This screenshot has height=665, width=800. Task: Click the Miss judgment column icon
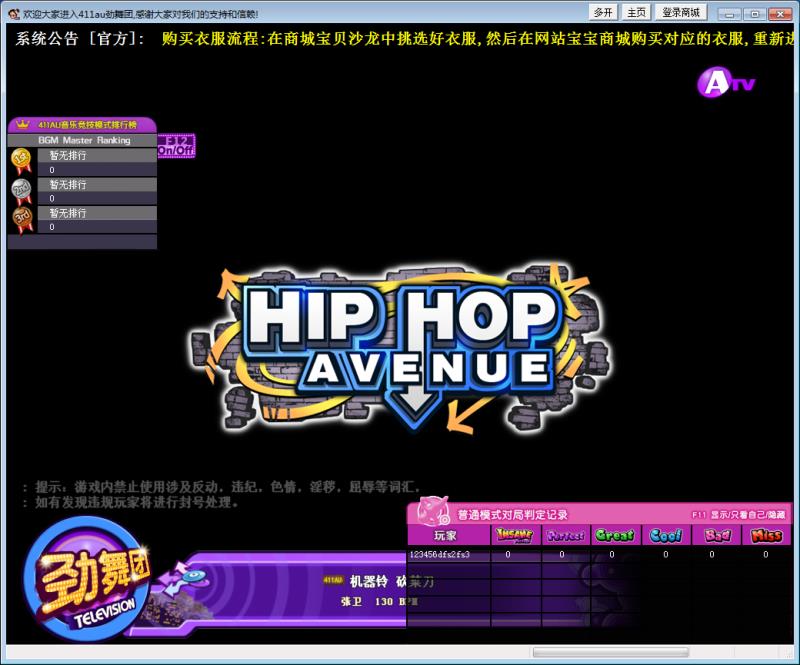click(x=766, y=535)
